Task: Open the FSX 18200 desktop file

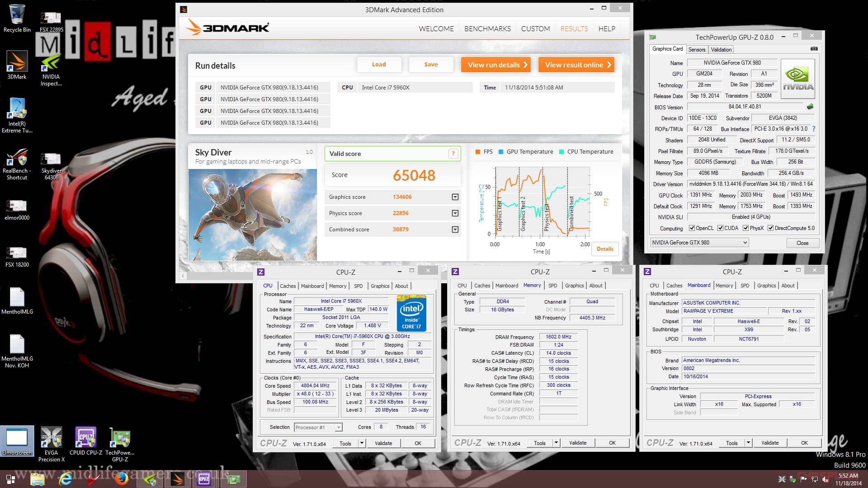Action: [x=17, y=257]
